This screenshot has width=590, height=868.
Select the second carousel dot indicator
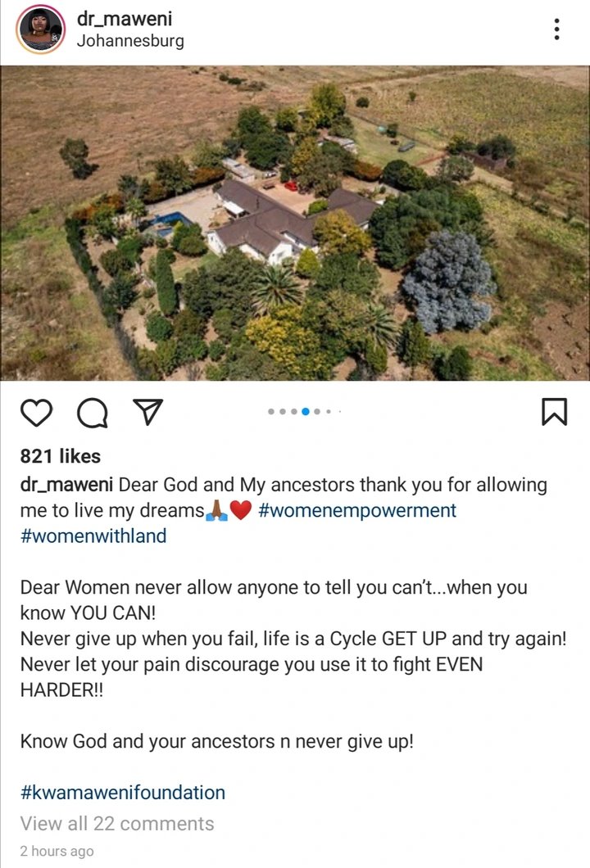click(x=283, y=411)
